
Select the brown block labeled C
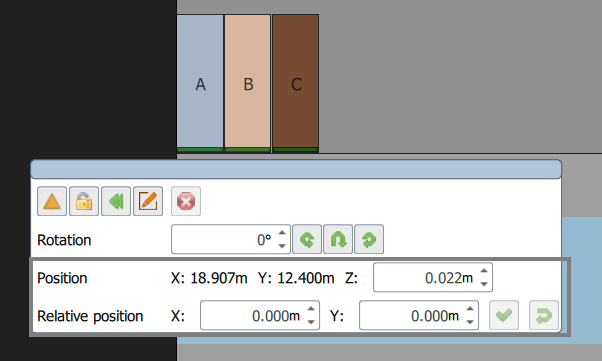click(x=296, y=83)
